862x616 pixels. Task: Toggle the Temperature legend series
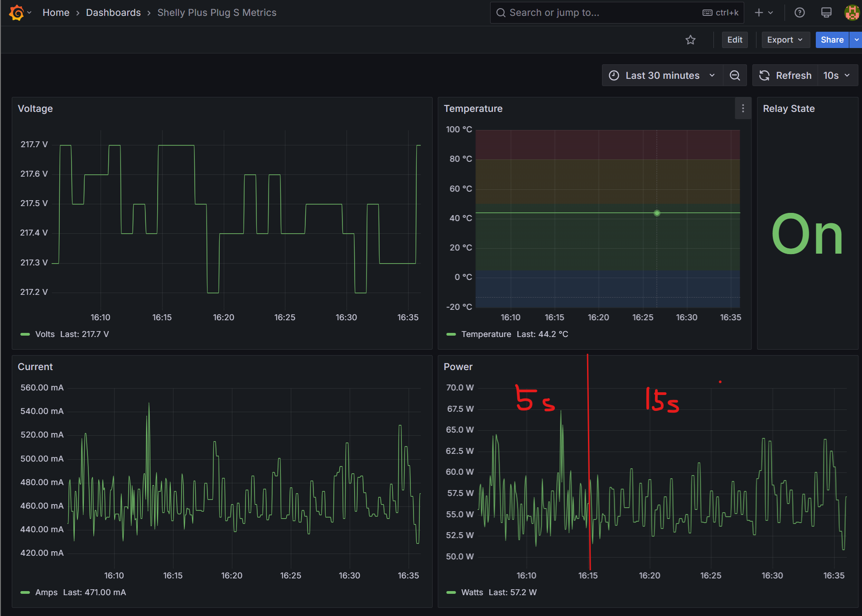(x=486, y=334)
